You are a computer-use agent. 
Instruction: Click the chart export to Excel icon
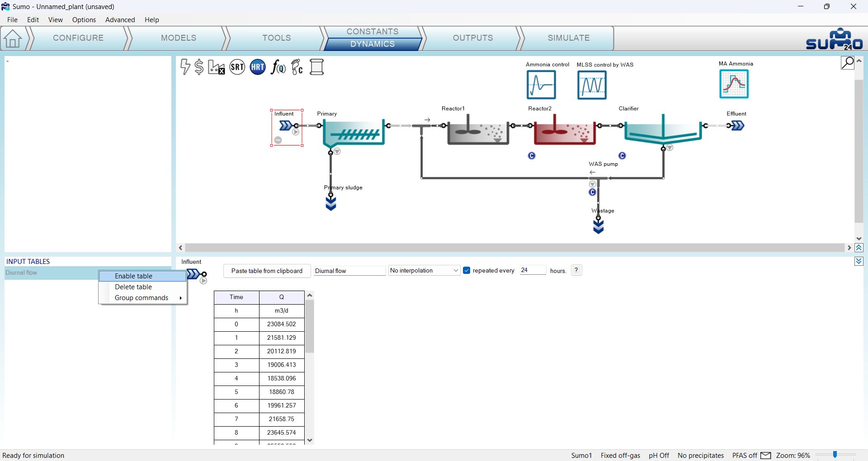[x=216, y=67]
